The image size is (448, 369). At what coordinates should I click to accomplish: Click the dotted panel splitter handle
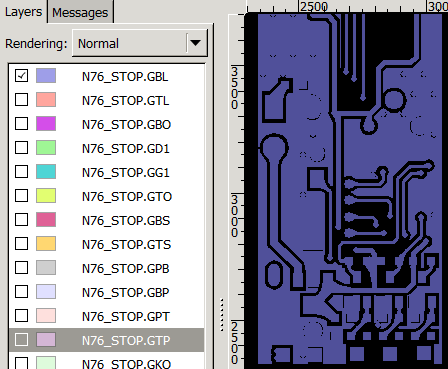(x=222, y=315)
